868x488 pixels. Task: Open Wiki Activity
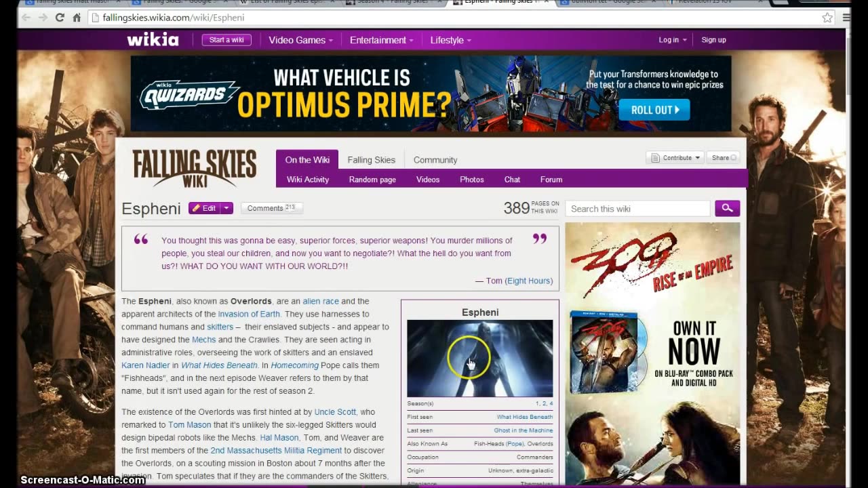click(x=308, y=180)
